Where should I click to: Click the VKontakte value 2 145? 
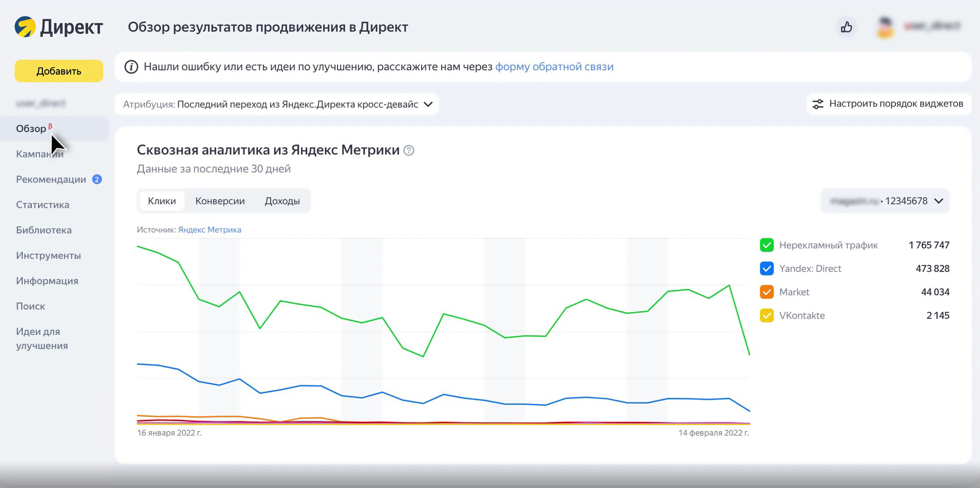938,316
